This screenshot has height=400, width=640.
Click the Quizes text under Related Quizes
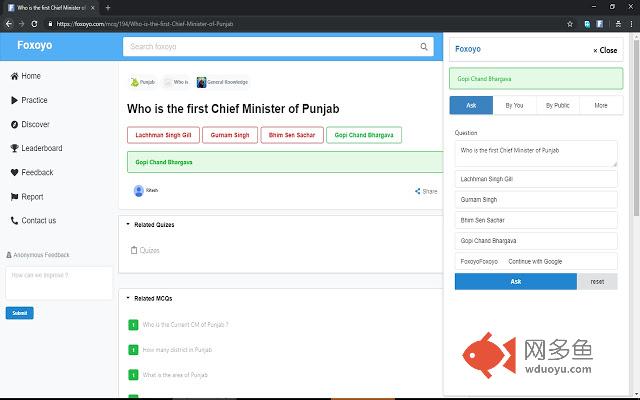(x=149, y=250)
